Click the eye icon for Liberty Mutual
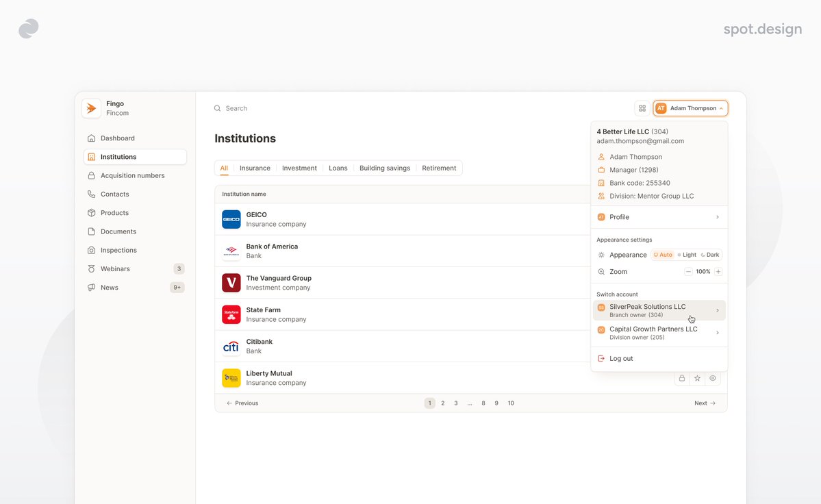The image size is (821, 504). [713, 379]
